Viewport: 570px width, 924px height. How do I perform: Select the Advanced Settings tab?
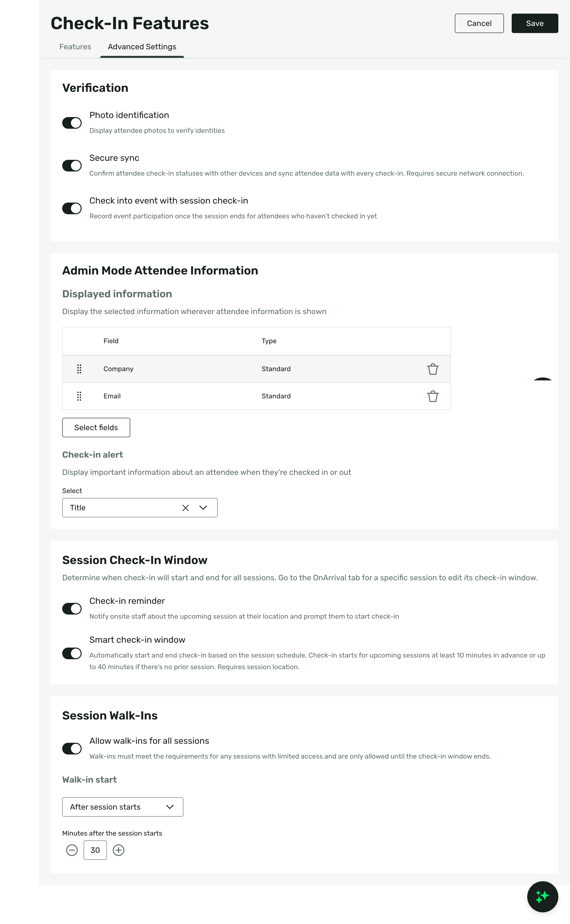click(142, 47)
